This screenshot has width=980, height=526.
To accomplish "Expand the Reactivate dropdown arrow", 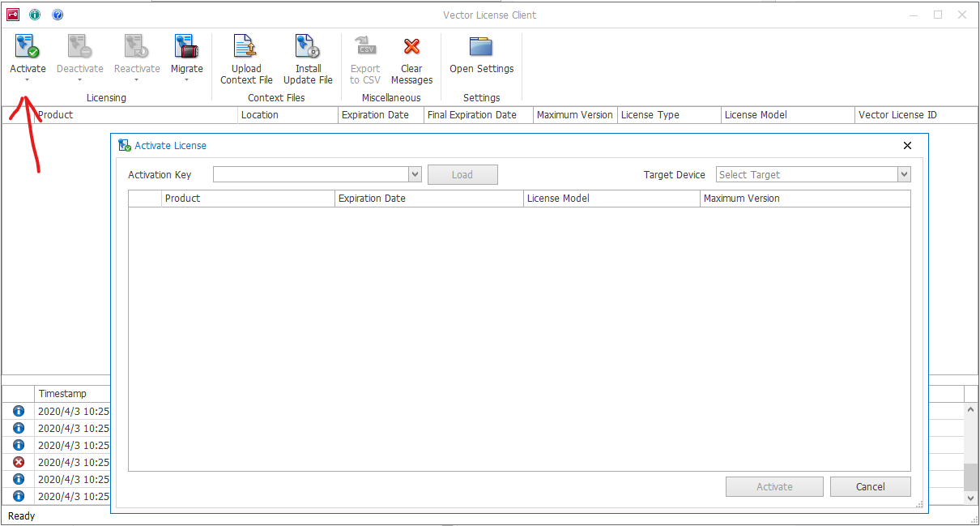I will point(136,80).
